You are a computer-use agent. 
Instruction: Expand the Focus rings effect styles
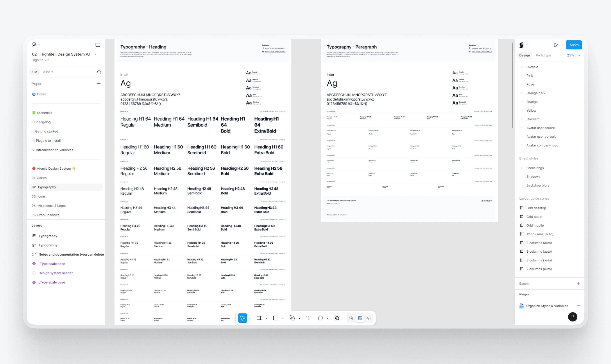pyautogui.click(x=522, y=168)
